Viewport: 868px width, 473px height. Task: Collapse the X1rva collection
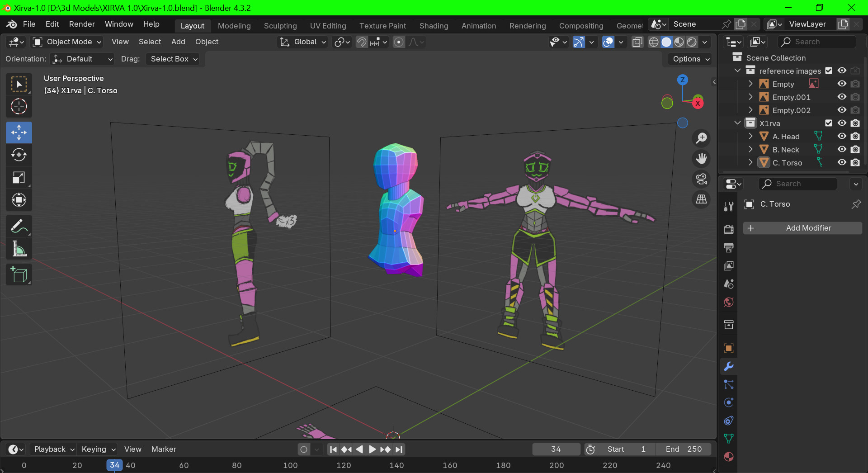pyautogui.click(x=738, y=123)
